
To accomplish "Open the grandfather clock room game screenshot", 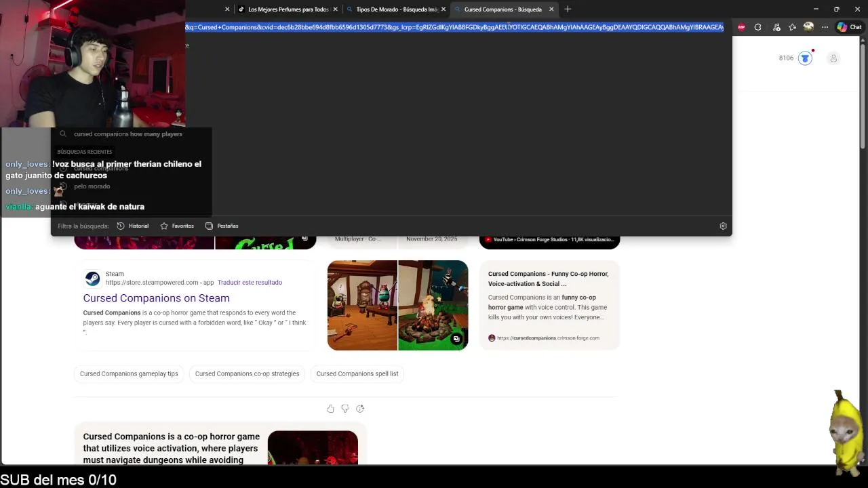I will (x=362, y=305).
